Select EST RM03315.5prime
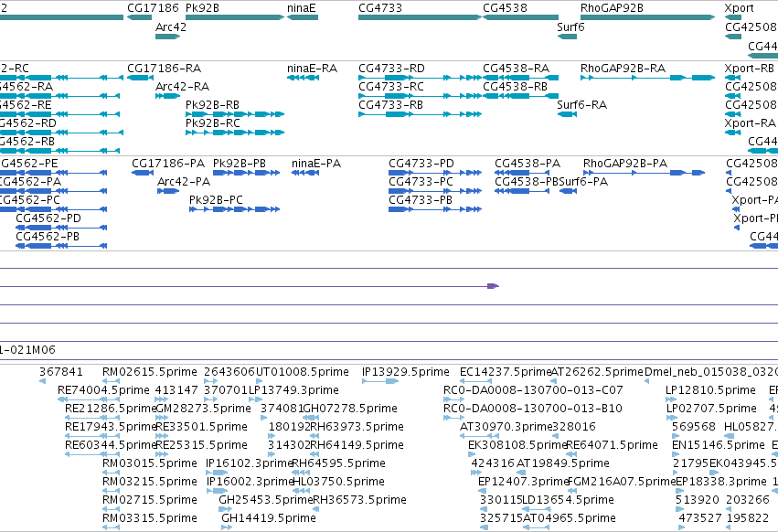The image size is (778, 532). pyautogui.click(x=149, y=518)
